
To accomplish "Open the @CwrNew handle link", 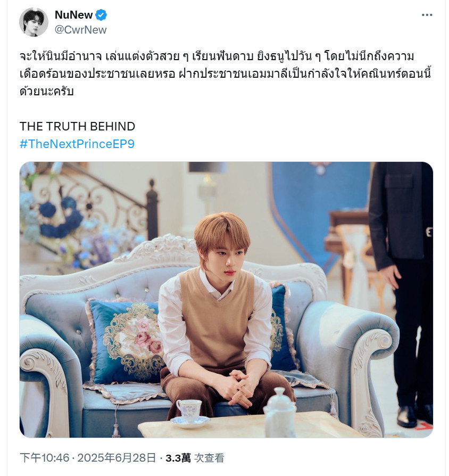I will (81, 30).
